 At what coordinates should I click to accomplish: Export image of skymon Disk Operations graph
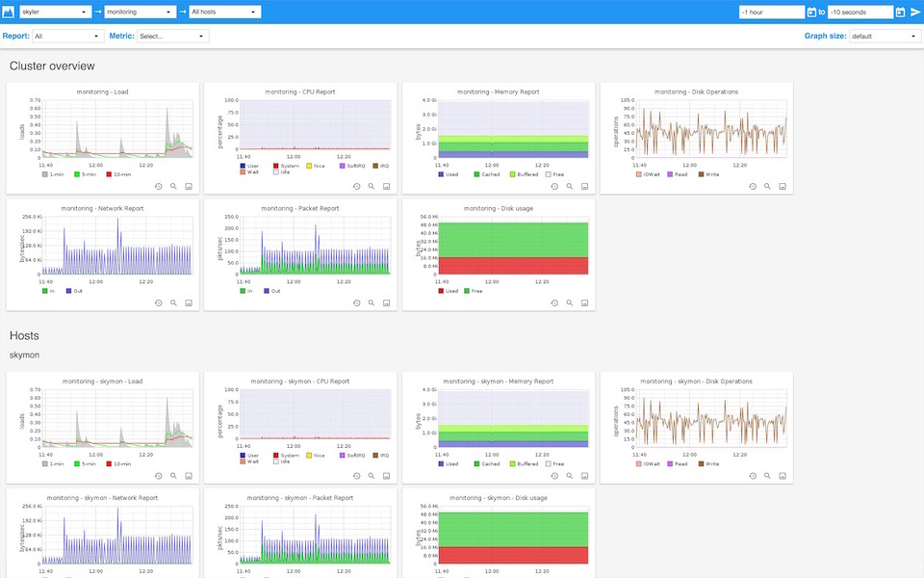783,476
